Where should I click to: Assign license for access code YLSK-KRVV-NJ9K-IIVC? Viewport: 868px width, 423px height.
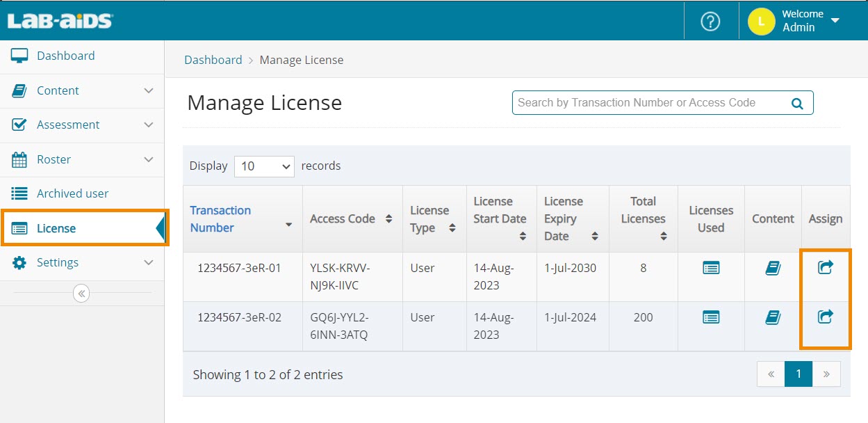[825, 267]
